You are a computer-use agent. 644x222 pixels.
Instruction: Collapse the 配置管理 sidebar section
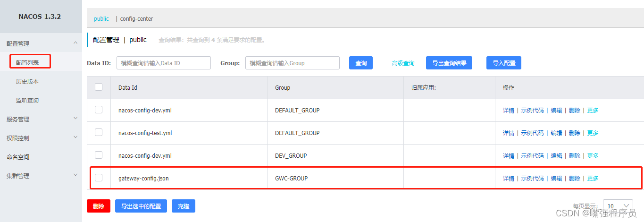tap(41, 43)
